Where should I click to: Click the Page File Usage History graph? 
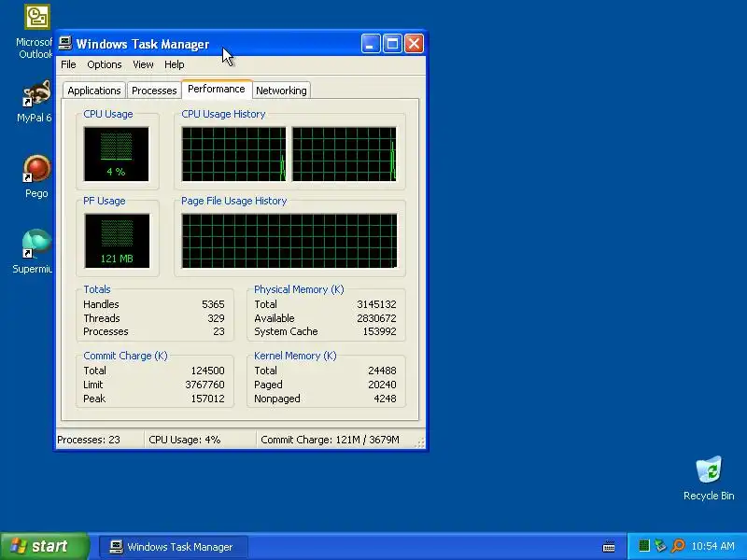289,241
